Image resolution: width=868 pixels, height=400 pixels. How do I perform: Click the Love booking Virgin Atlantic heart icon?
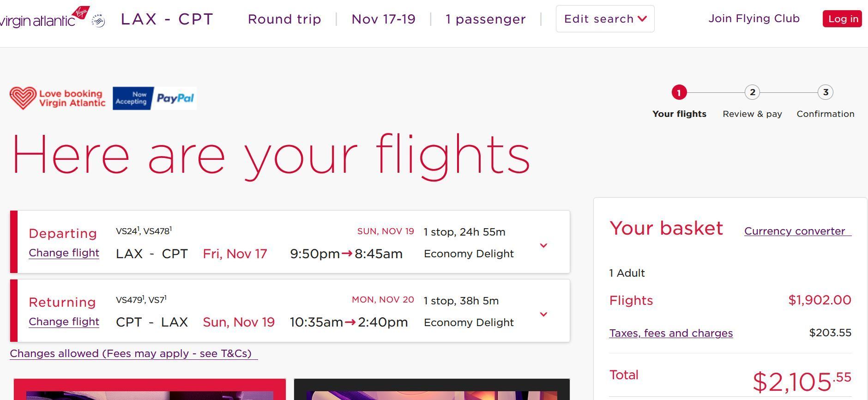(23, 98)
